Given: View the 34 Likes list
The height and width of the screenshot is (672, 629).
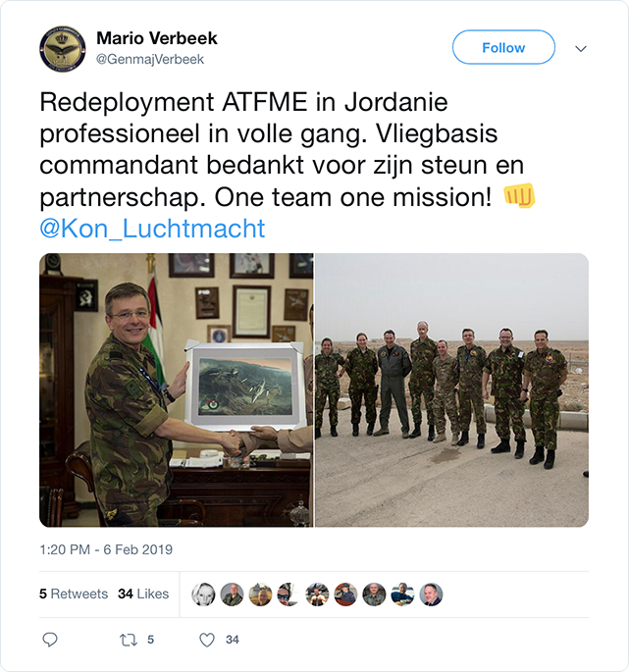Looking at the screenshot, I should [143, 594].
